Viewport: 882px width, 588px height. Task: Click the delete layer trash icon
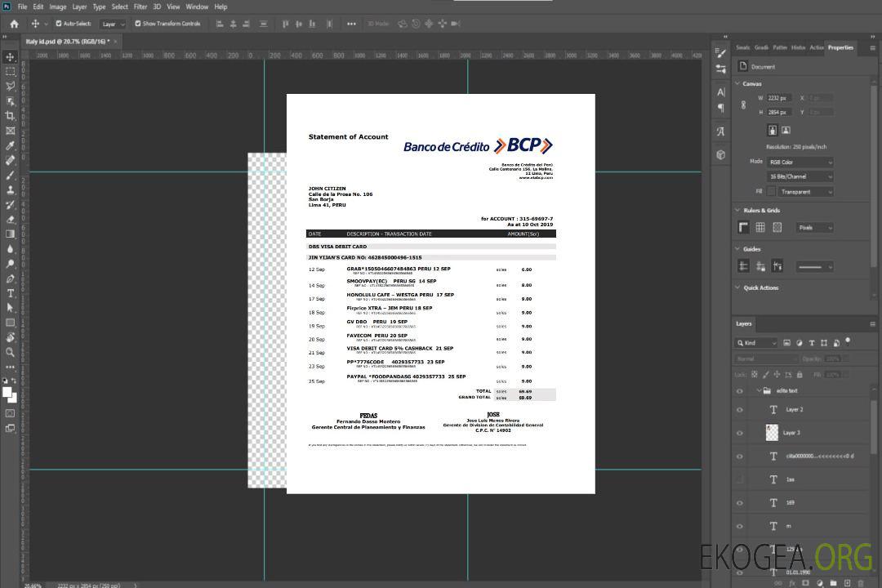861,583
